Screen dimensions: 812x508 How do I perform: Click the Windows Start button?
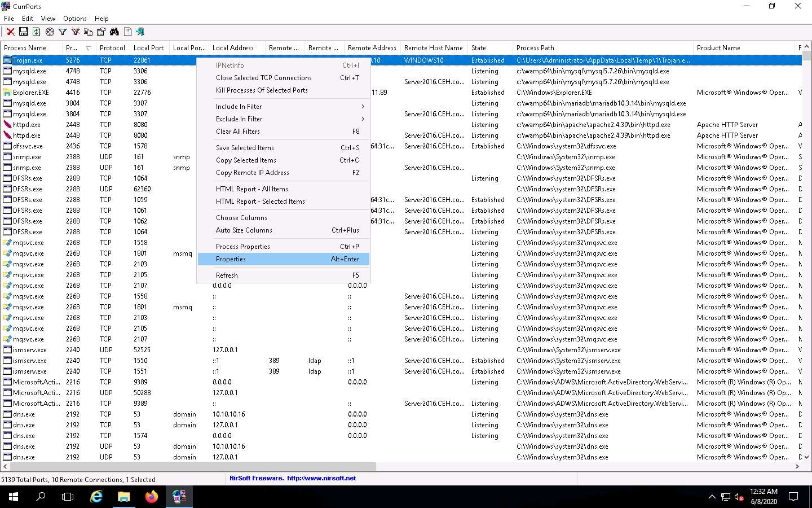coord(14,497)
